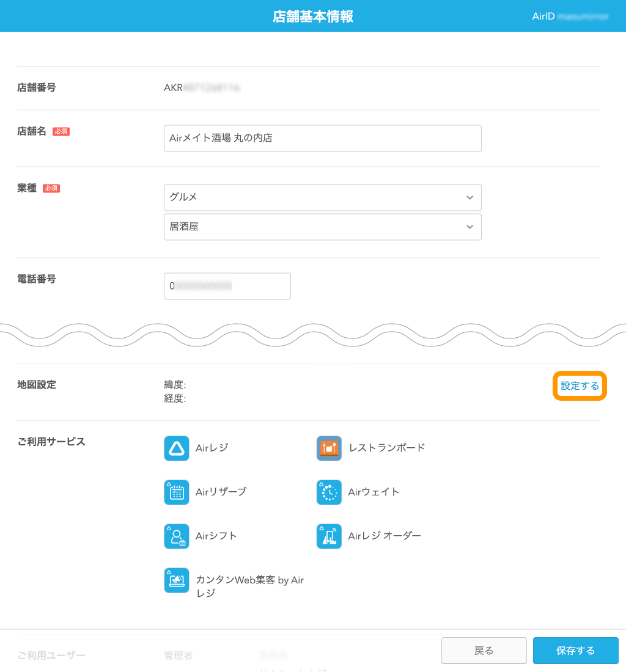The width and height of the screenshot is (626, 672).
Task: Click the 必須 badge beside 業種
Action: (x=51, y=188)
